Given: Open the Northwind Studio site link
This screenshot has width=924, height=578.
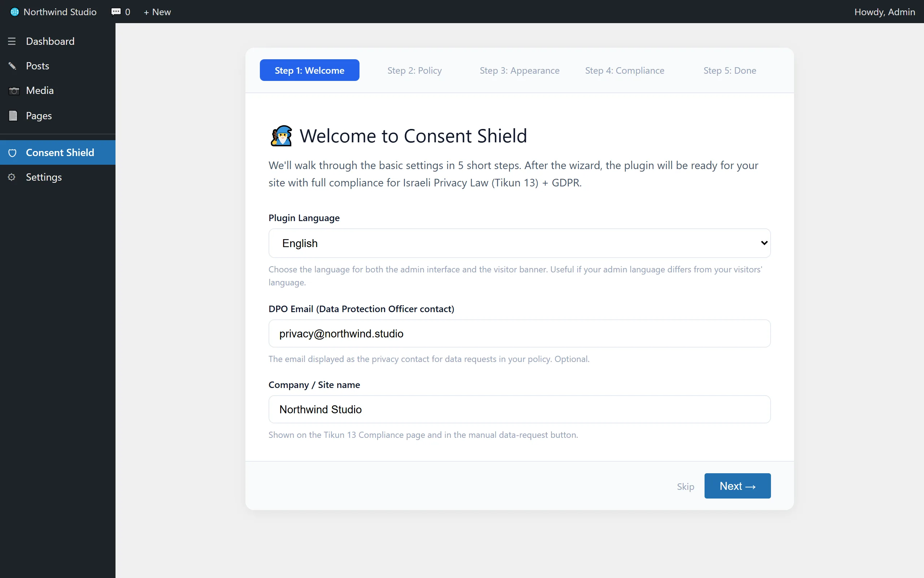Looking at the screenshot, I should click(60, 12).
